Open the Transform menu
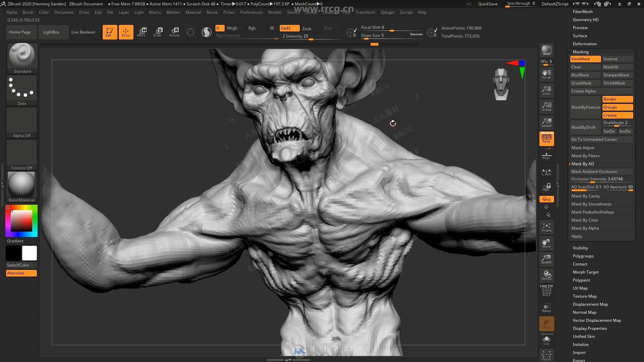 365,12
